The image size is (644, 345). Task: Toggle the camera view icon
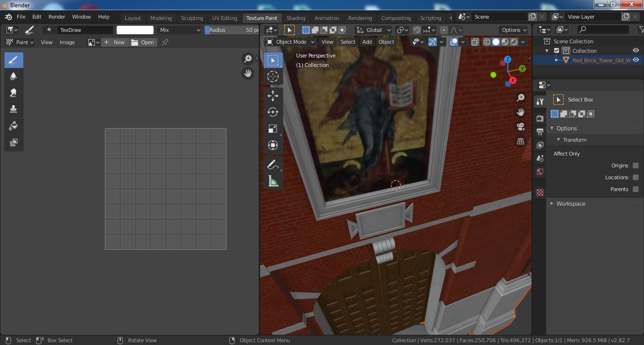(521, 127)
